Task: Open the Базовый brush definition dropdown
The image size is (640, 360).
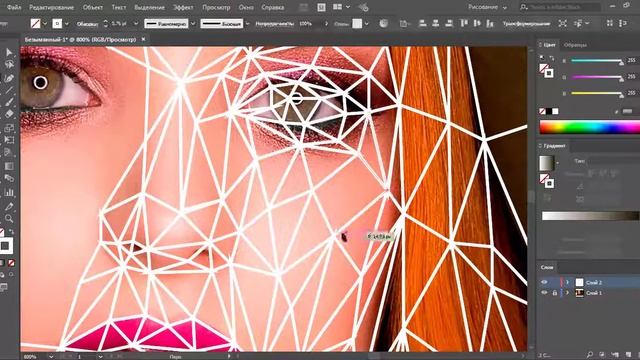Action: [x=247, y=24]
